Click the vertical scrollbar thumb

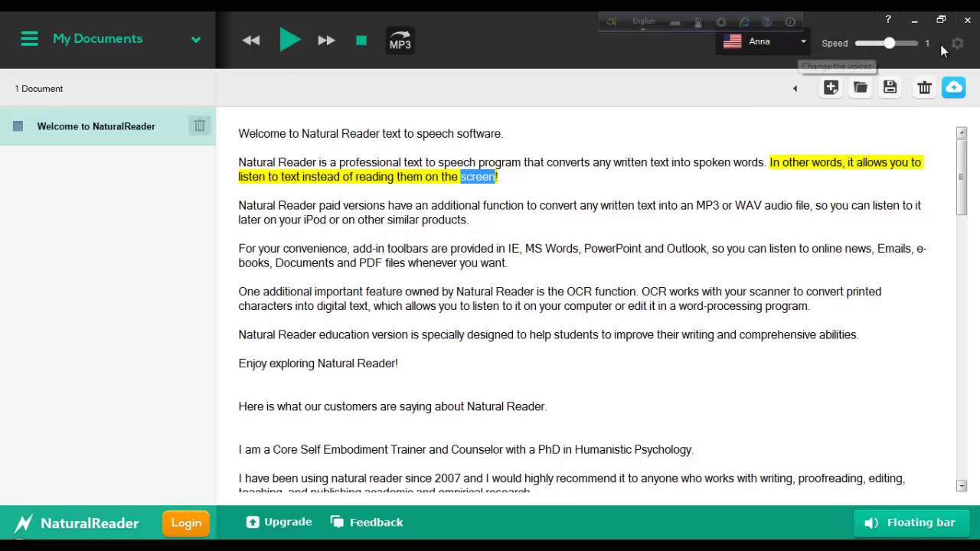click(x=962, y=177)
